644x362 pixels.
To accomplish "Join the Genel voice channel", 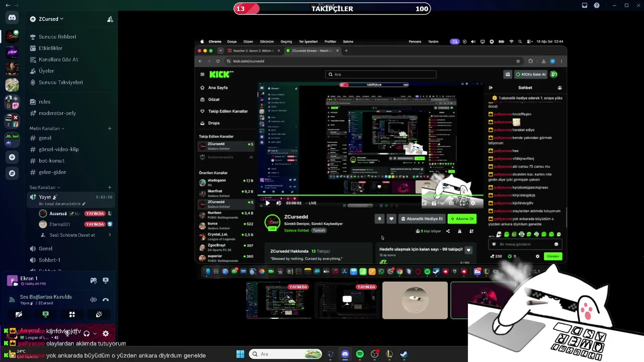I will click(71, 248).
